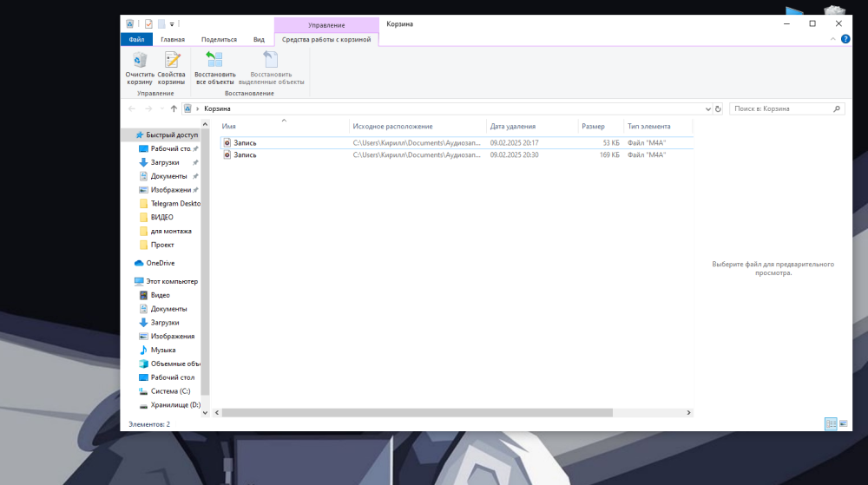Viewport: 868px width, 485px height.
Task: Click the 53 КБ size cell
Action: pos(610,142)
